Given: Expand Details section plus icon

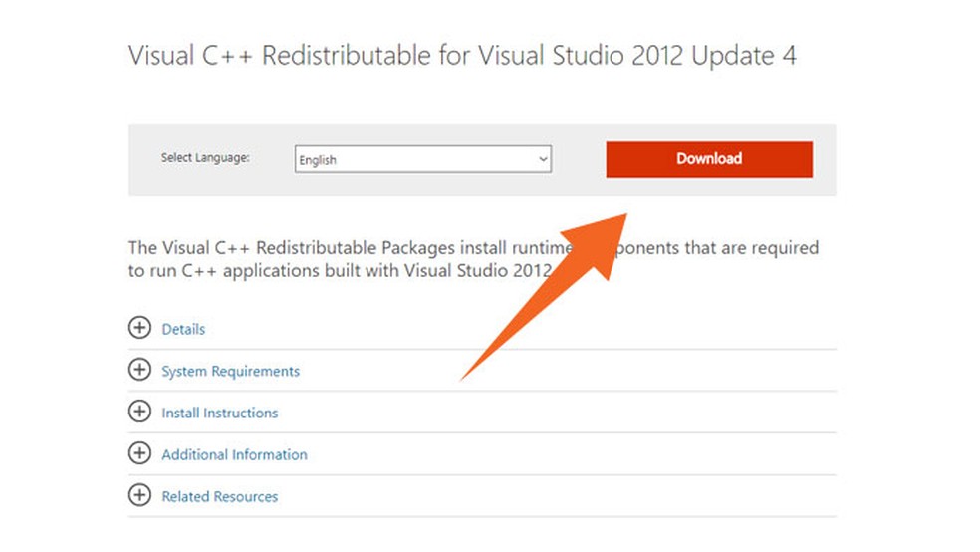Looking at the screenshot, I should point(140,328).
